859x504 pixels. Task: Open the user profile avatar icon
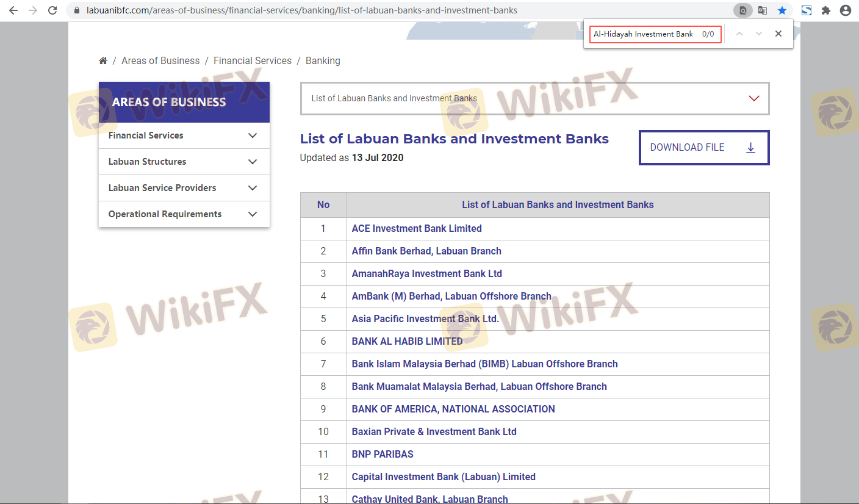pyautogui.click(x=845, y=10)
